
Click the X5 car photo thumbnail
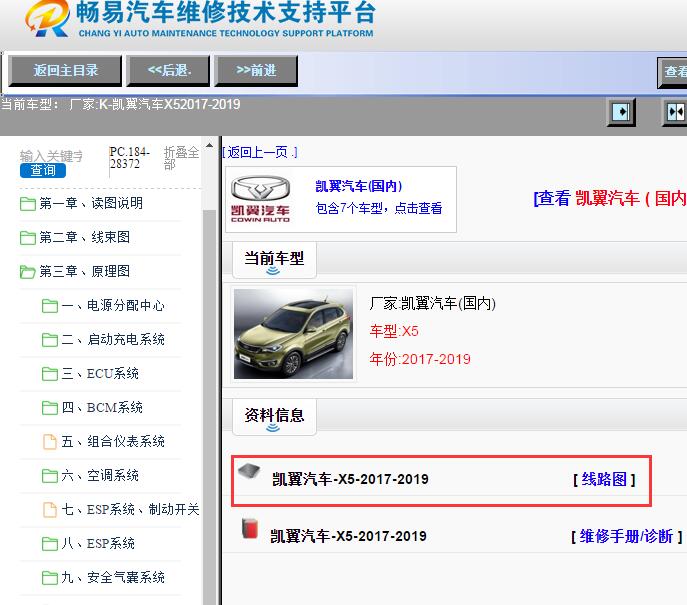tap(293, 333)
